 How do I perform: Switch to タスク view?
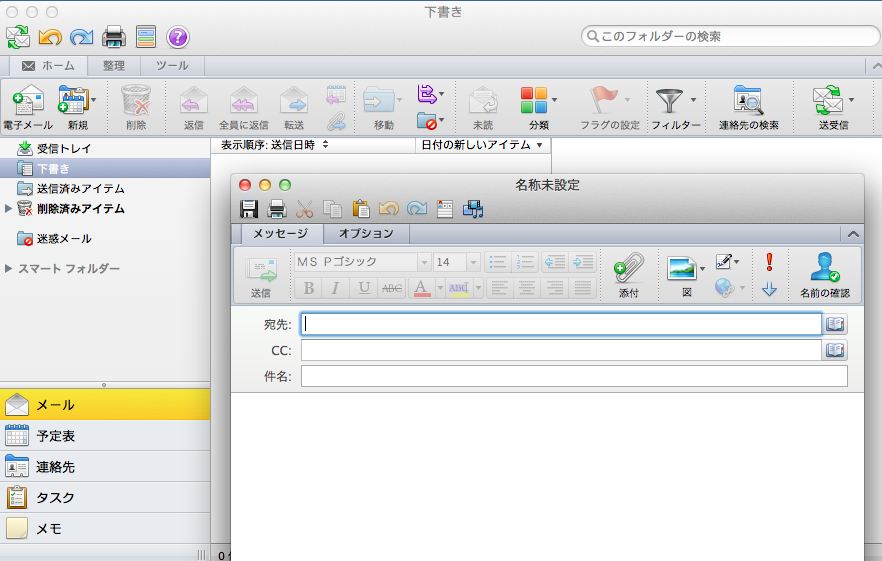tap(105, 497)
